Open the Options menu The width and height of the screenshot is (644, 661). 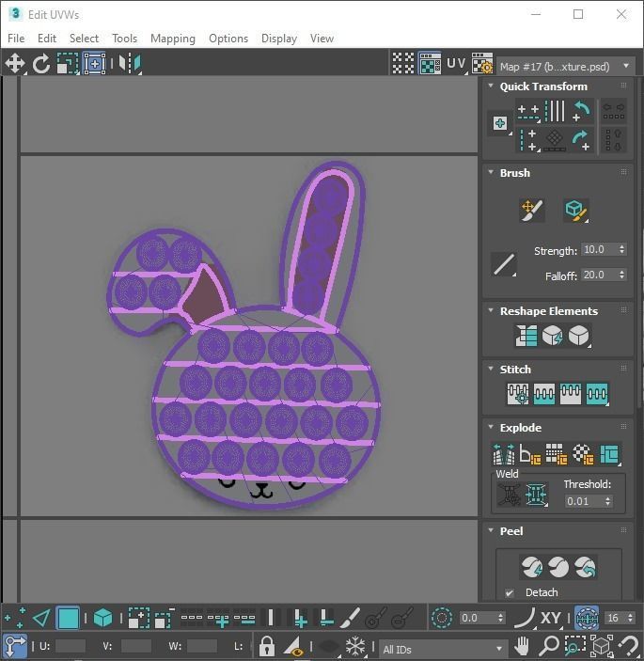point(228,39)
